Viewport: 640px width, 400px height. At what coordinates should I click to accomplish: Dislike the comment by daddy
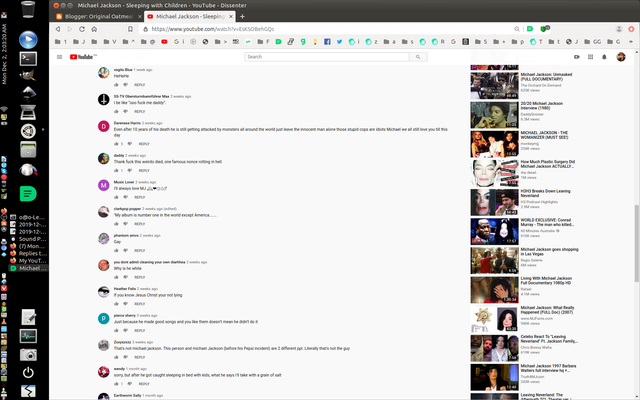point(130,171)
